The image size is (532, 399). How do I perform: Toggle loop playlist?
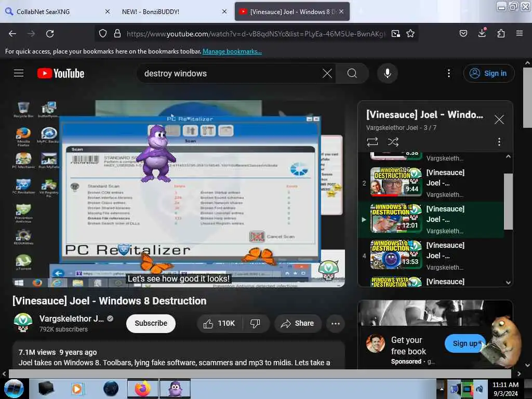[372, 141]
